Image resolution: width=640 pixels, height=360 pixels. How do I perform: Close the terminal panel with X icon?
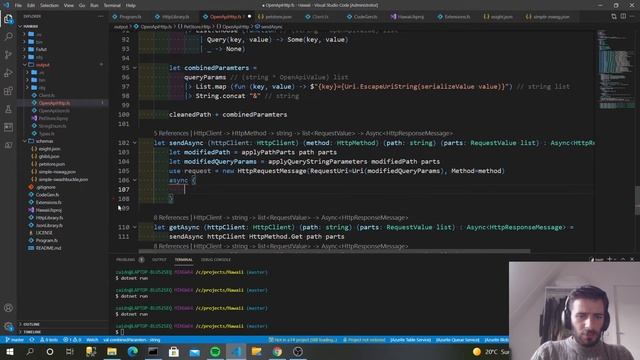[632, 259]
